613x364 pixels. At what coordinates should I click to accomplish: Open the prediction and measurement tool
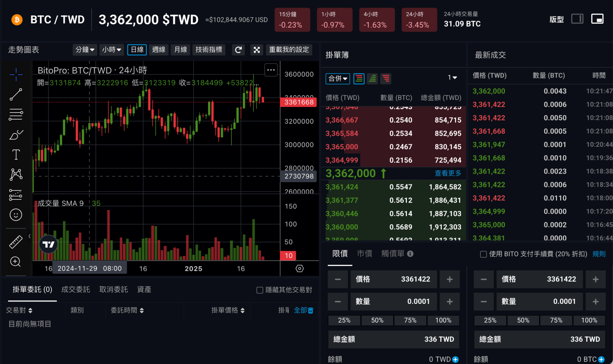coord(16,195)
